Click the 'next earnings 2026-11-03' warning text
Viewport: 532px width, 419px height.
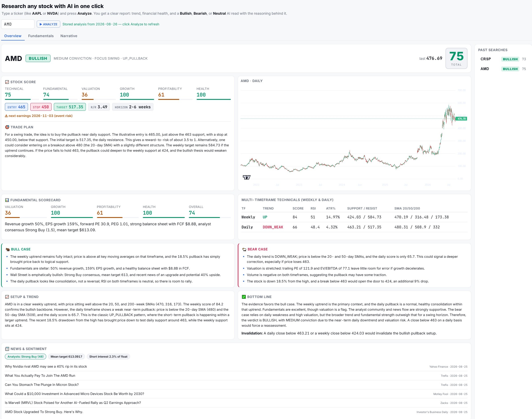(x=40, y=116)
